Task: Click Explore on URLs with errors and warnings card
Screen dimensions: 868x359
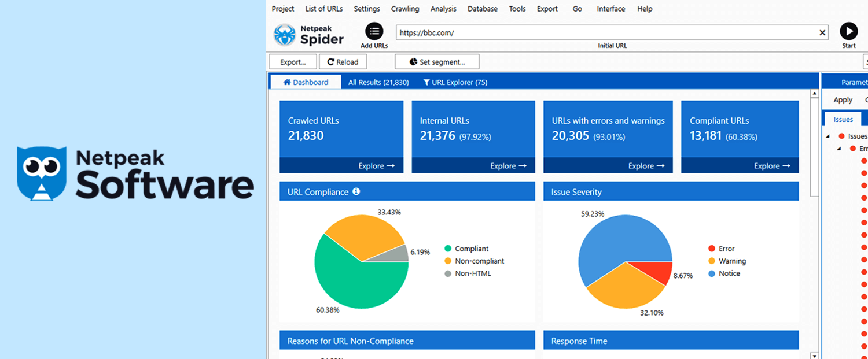Action: coord(646,166)
